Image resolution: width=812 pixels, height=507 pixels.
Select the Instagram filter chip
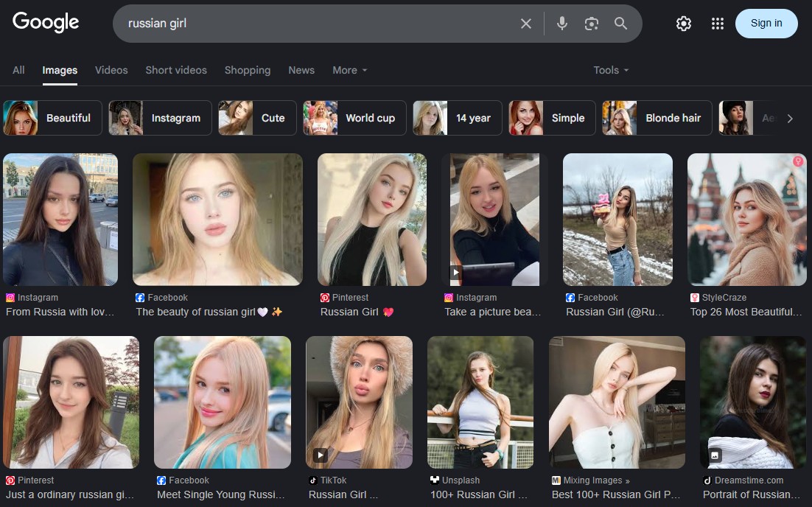160,118
